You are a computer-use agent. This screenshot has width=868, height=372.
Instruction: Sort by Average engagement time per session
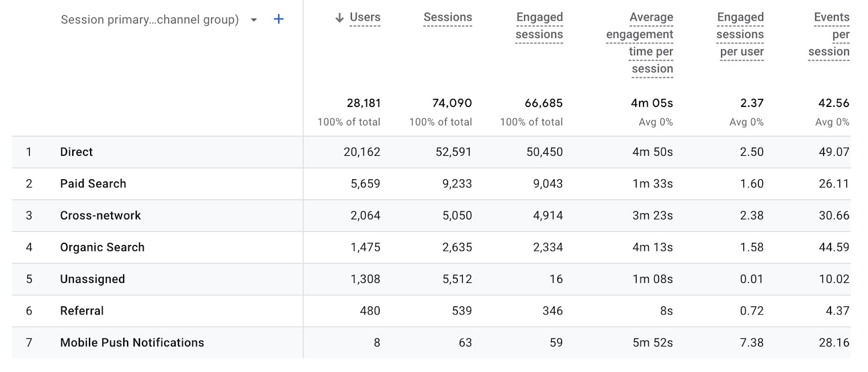(640, 43)
